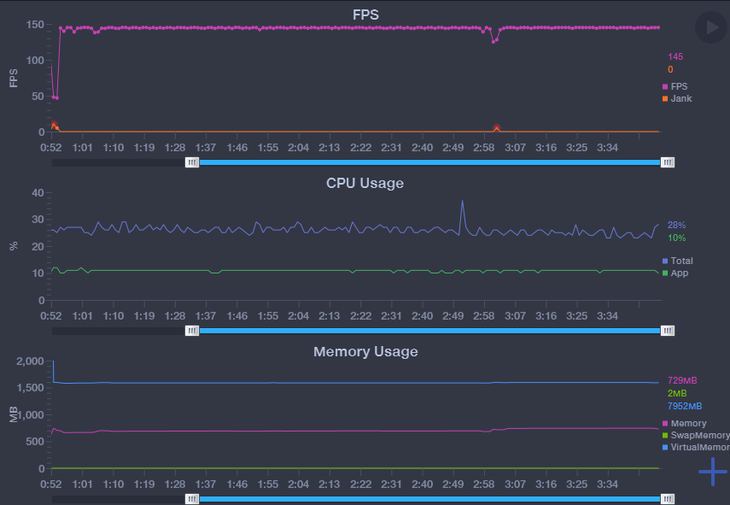Click the FPS dip at the chart start
This screenshot has width=730, height=505.
click(x=55, y=97)
